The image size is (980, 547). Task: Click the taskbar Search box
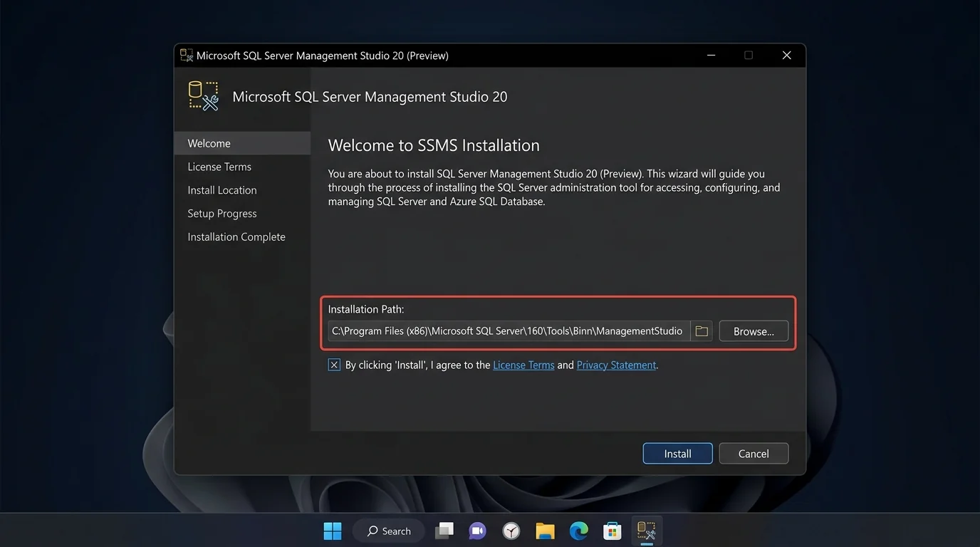(389, 531)
